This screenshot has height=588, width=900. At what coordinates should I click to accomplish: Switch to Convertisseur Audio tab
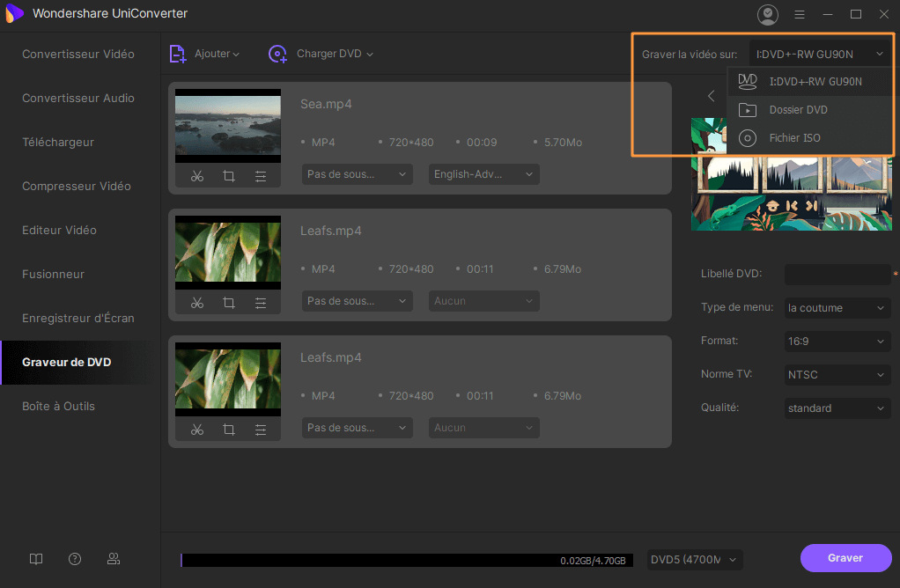[x=78, y=98]
